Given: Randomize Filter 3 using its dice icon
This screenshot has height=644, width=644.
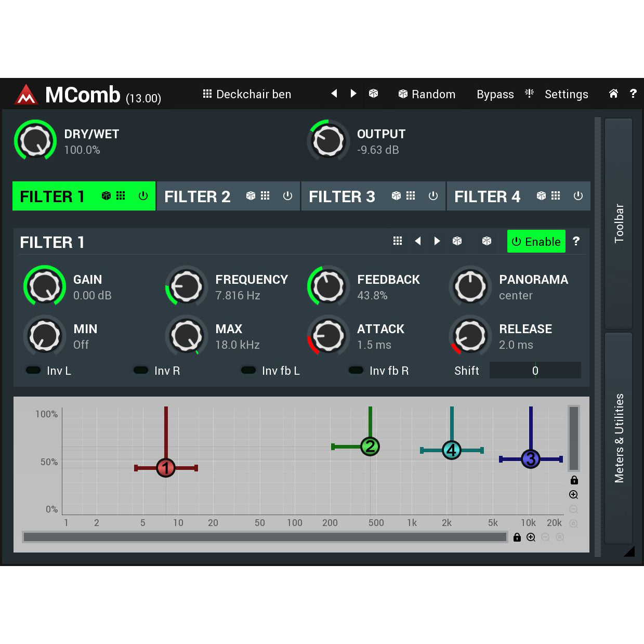Looking at the screenshot, I should click(396, 196).
